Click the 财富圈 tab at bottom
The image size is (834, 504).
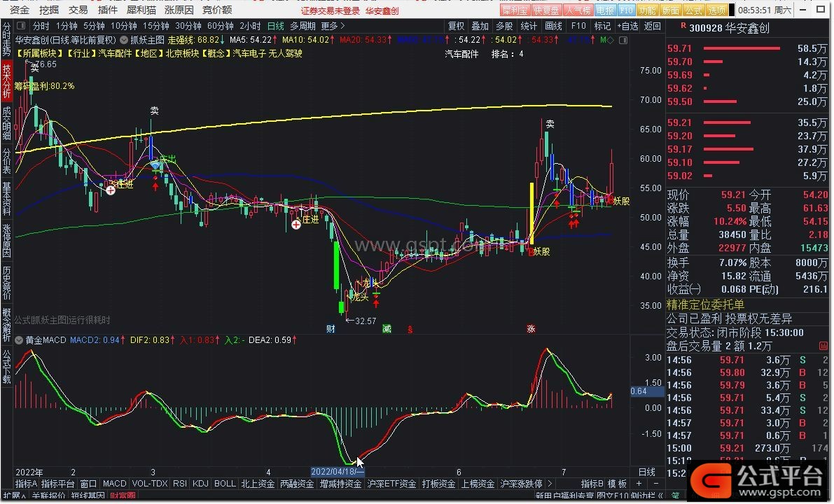[123, 496]
